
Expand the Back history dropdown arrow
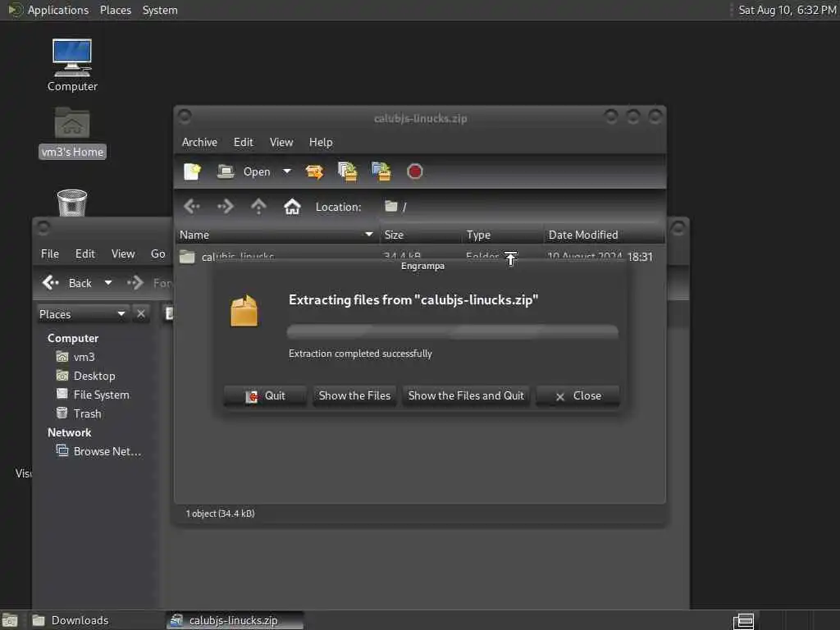click(108, 283)
